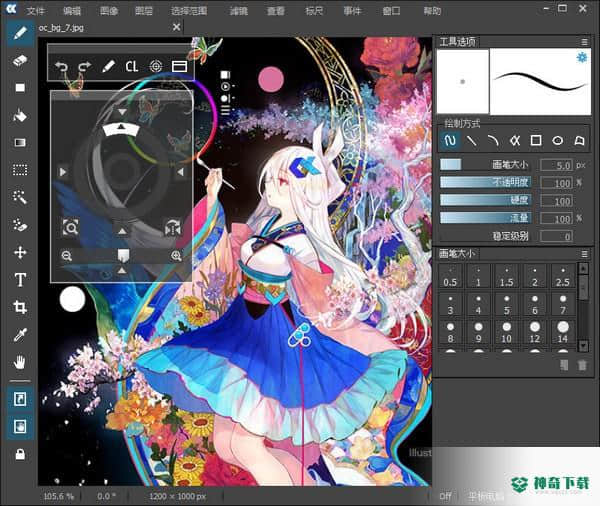Click the 稳定级别 value field
The width and height of the screenshot is (600, 506).
pyautogui.click(x=556, y=236)
